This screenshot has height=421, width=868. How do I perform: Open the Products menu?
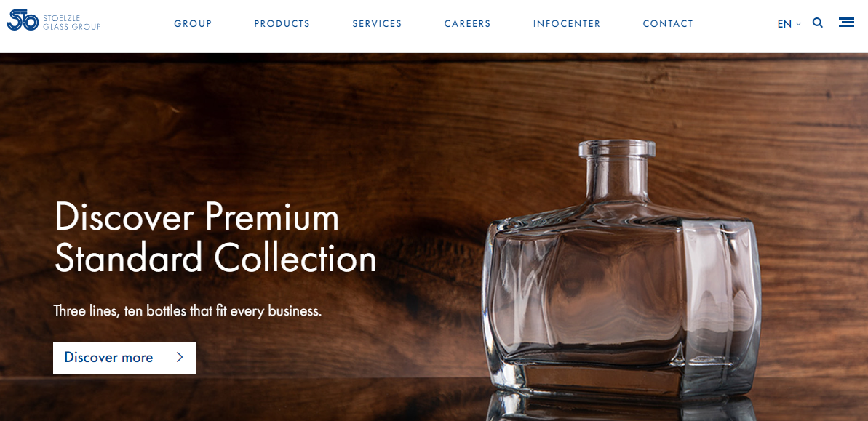tap(282, 24)
